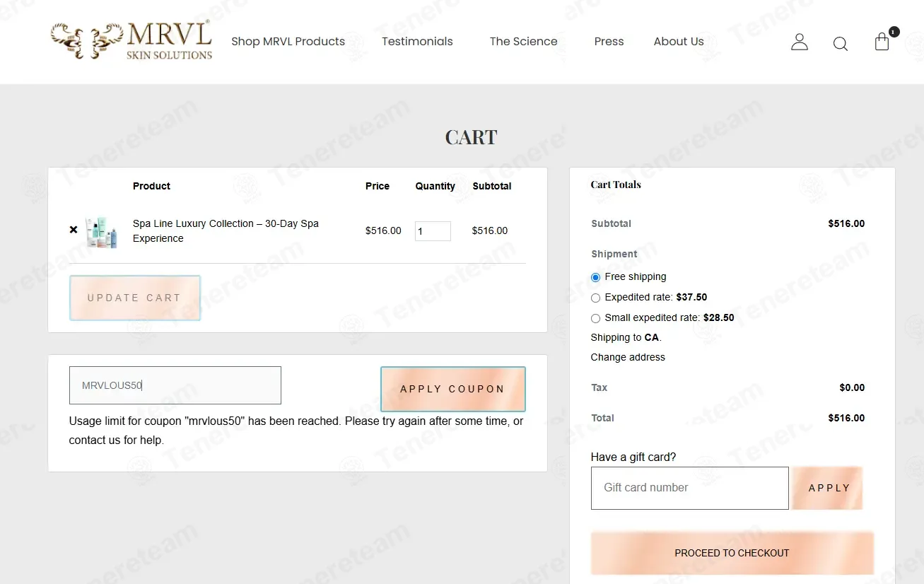Click the search magnifier icon

point(841,44)
